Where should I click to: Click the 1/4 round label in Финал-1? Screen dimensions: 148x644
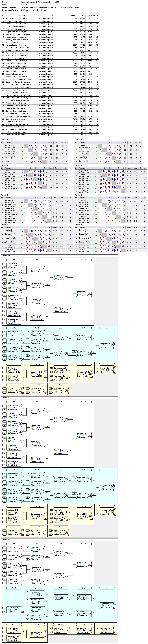tap(37, 260)
